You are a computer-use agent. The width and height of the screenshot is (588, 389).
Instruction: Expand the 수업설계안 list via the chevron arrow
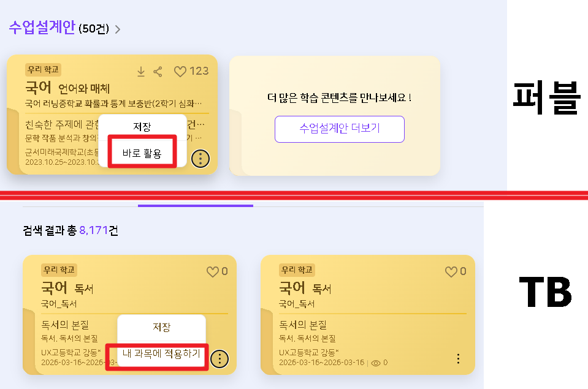pos(118,29)
